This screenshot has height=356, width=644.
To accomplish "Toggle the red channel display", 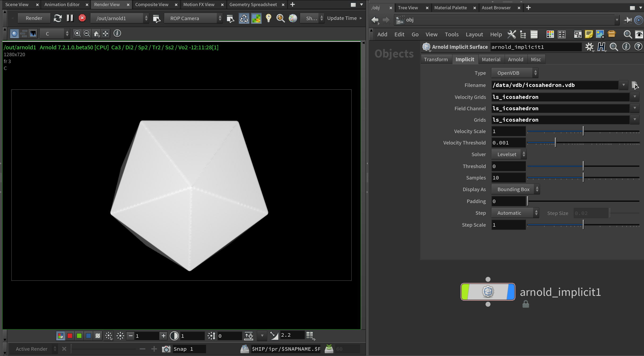I will (x=70, y=336).
